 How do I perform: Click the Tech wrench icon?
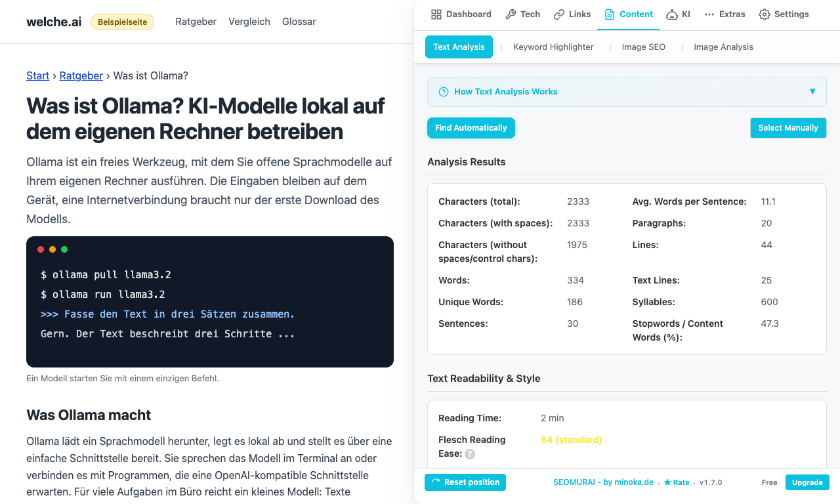[511, 14]
